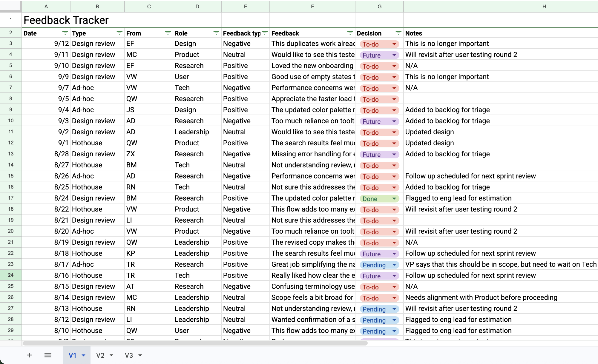
Task: Select 'Loved the new onboarding' feedback cell
Action: pos(312,65)
